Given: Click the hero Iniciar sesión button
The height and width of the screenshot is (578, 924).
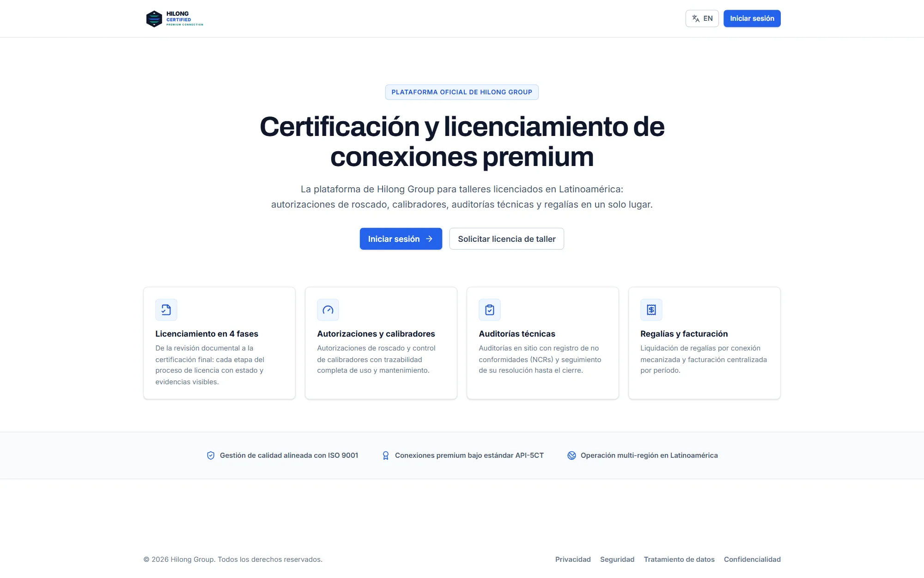Looking at the screenshot, I should (x=401, y=239).
